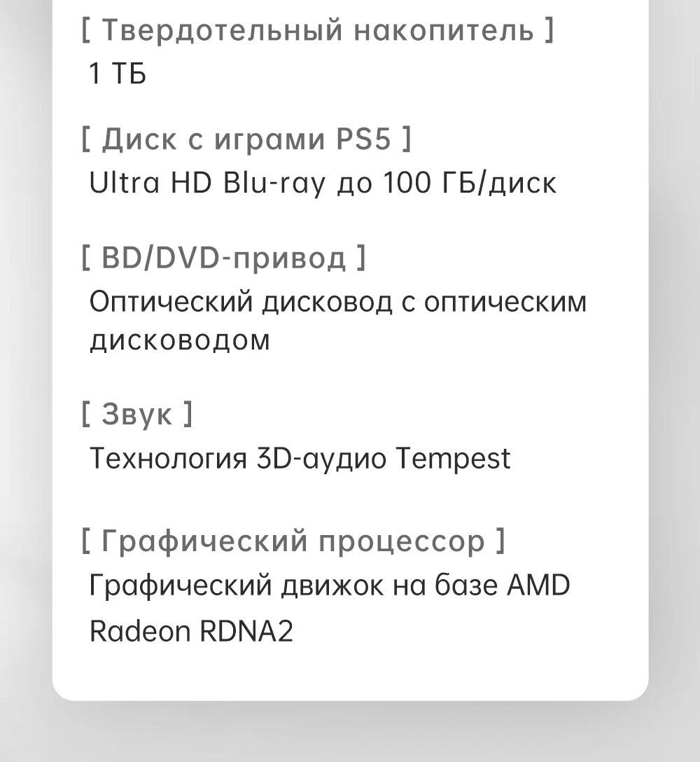Viewport: 700px width, 762px height.
Task: Select the Оптический дисковод description line
Action: tap(338, 302)
